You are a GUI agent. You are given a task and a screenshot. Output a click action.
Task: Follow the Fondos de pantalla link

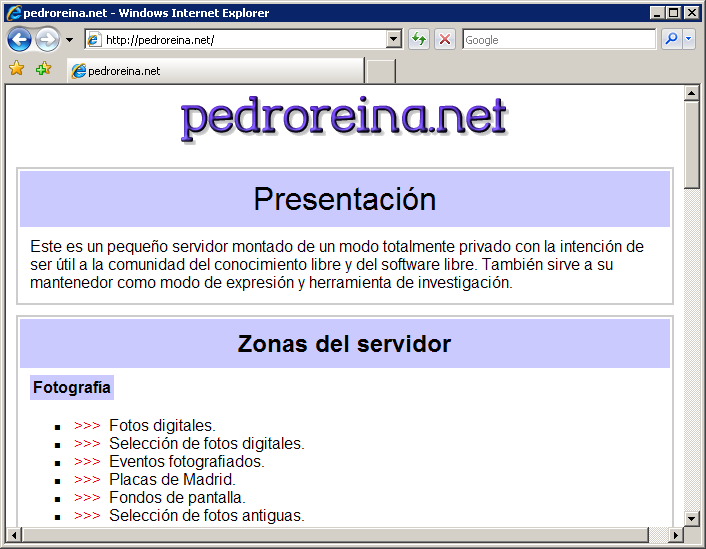pyautogui.click(x=177, y=497)
